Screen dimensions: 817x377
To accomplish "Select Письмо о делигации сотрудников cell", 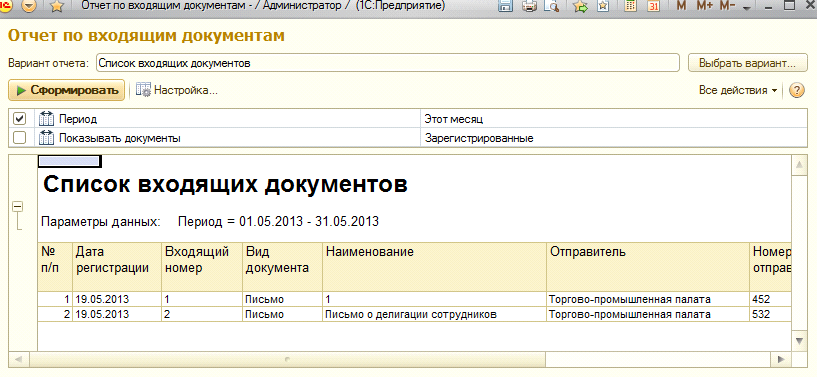I will pos(434,315).
